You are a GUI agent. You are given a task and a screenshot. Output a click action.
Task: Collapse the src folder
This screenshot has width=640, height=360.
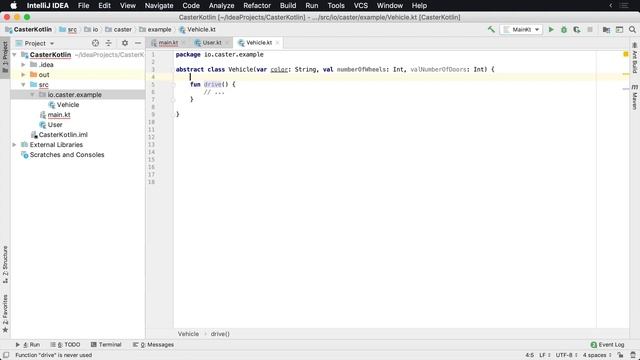point(23,84)
